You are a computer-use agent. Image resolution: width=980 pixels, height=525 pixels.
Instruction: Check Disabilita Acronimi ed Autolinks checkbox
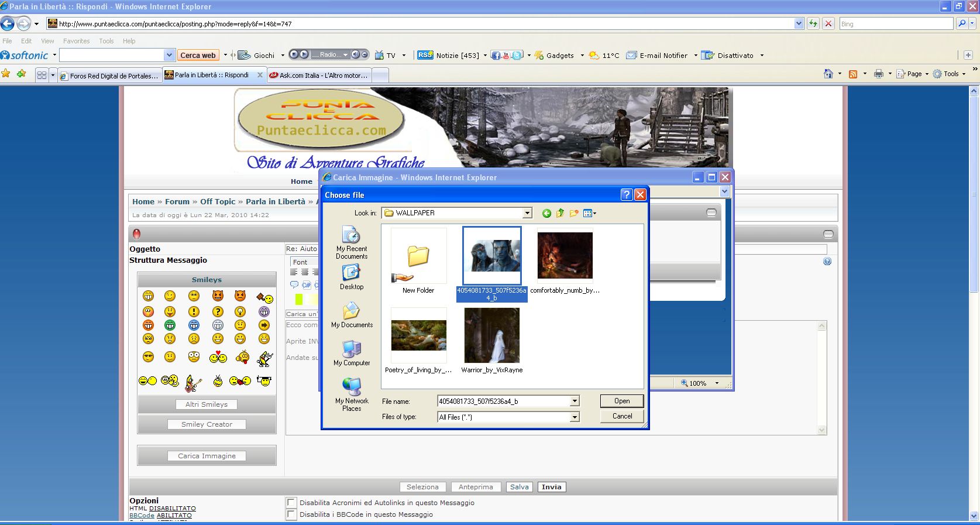291,503
